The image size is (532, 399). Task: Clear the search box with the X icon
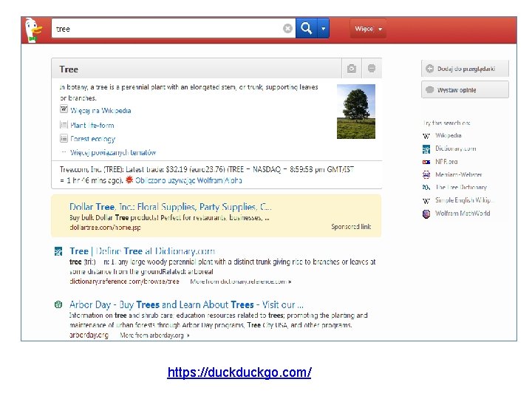pos(287,29)
